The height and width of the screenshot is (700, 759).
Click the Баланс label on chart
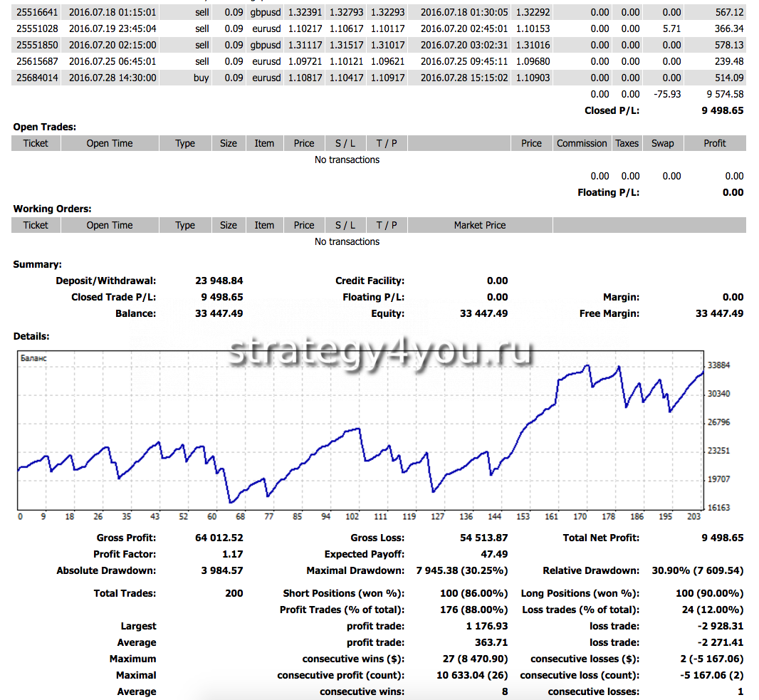coord(33,358)
